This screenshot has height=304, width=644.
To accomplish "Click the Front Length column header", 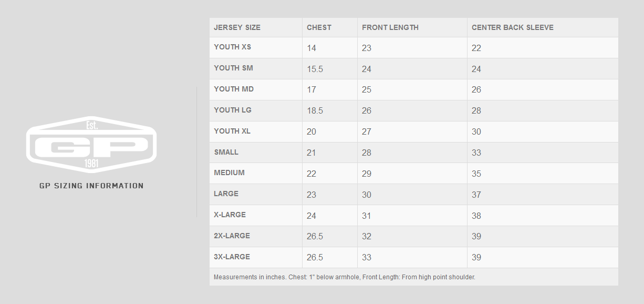I will pyautogui.click(x=390, y=27).
